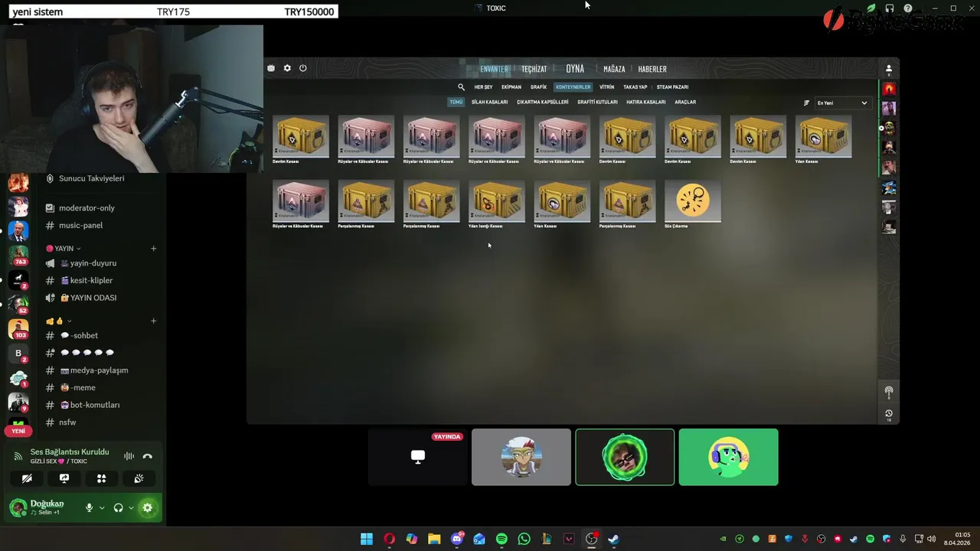Select the VİTRİN inventory filter
980x551 pixels.
coord(607,87)
